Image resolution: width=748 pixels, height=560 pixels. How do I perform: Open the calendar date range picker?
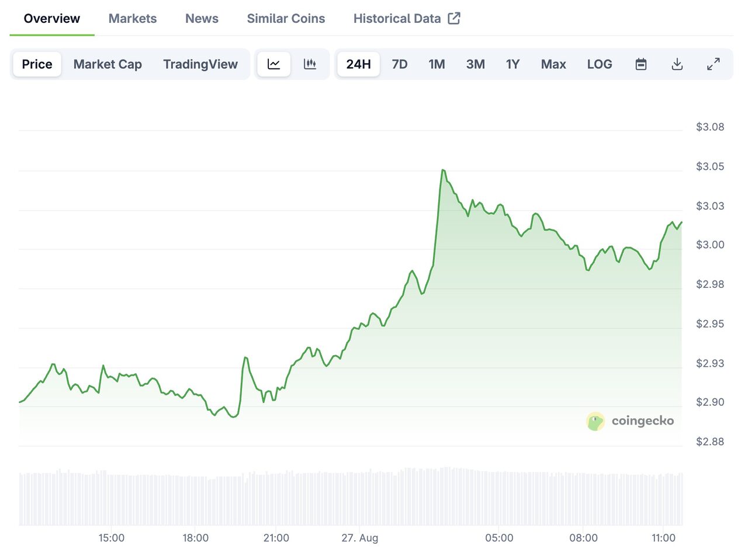641,64
